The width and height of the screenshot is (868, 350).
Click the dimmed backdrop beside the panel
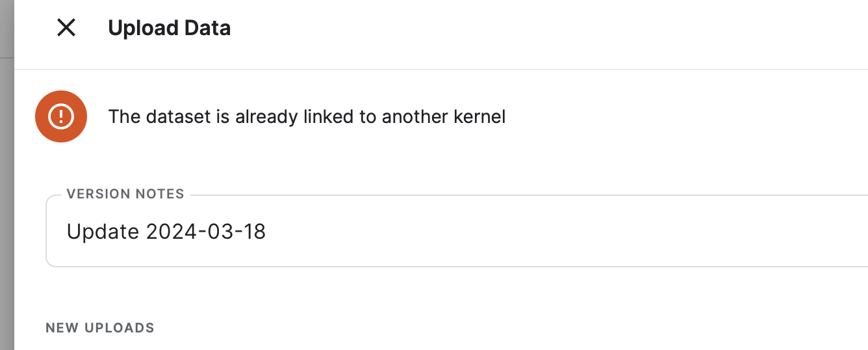tap(6, 195)
